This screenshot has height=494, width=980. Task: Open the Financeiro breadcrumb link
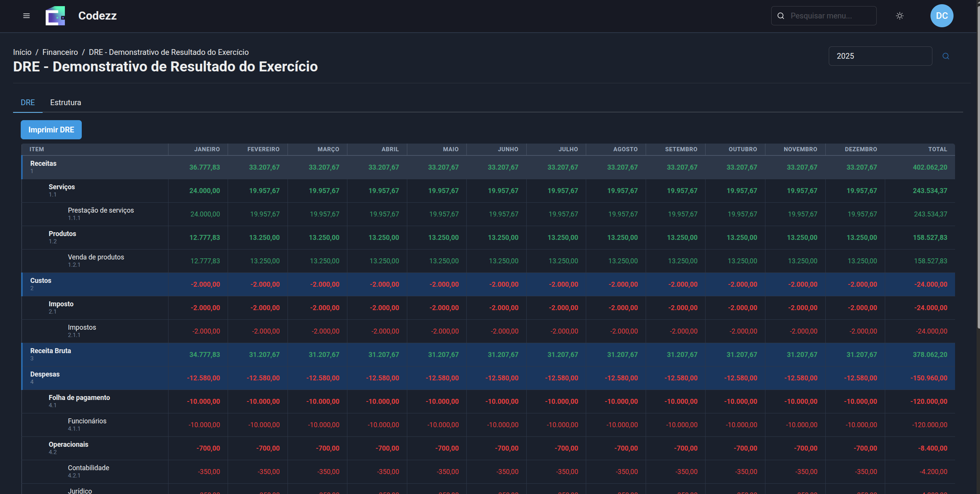pos(60,52)
